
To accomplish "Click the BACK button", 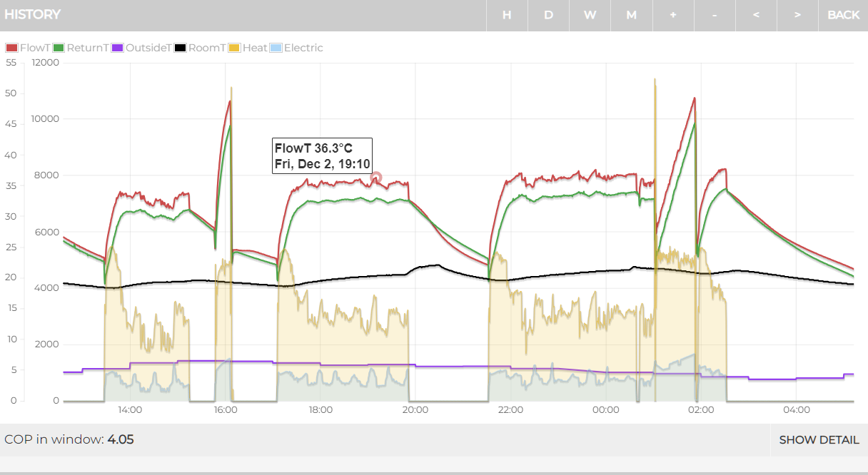I will pyautogui.click(x=843, y=15).
